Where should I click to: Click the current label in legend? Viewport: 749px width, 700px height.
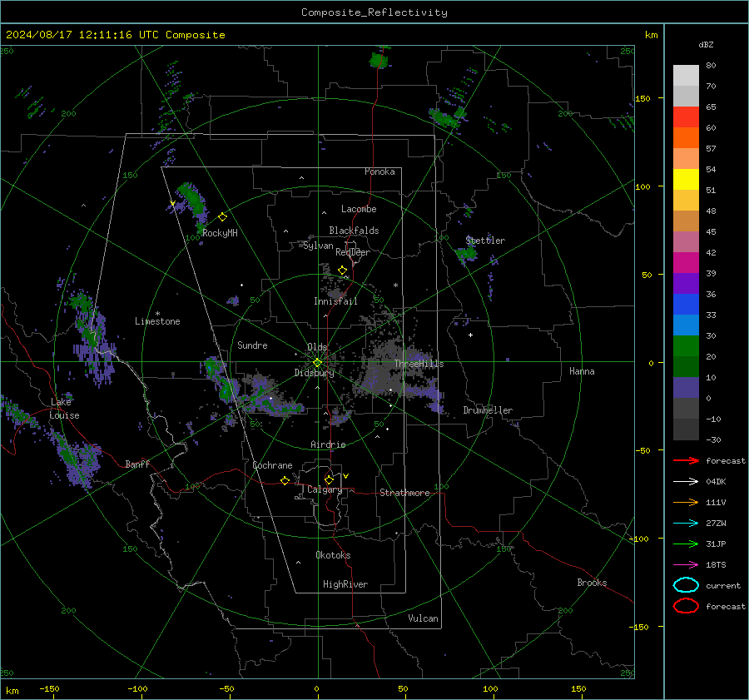(x=723, y=585)
